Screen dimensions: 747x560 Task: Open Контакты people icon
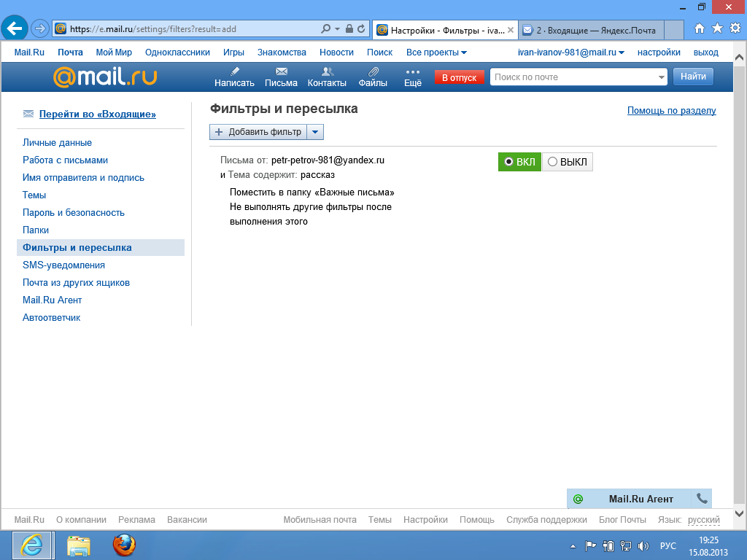pos(328,71)
